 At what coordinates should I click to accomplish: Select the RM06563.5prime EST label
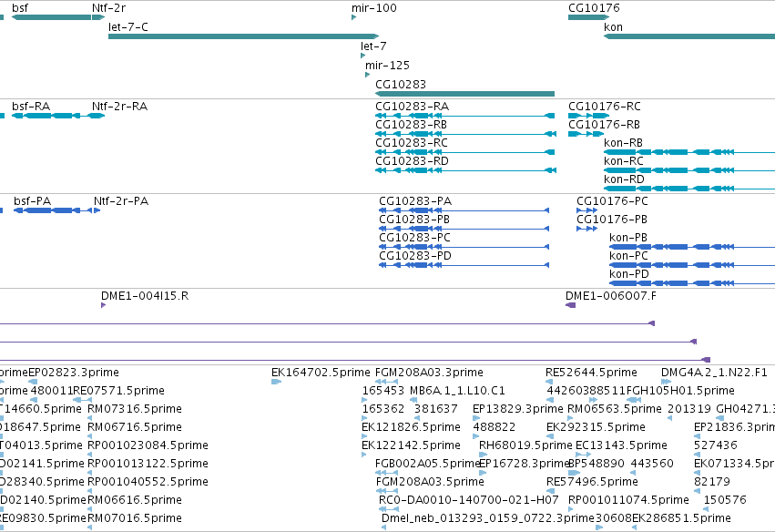click(x=615, y=409)
